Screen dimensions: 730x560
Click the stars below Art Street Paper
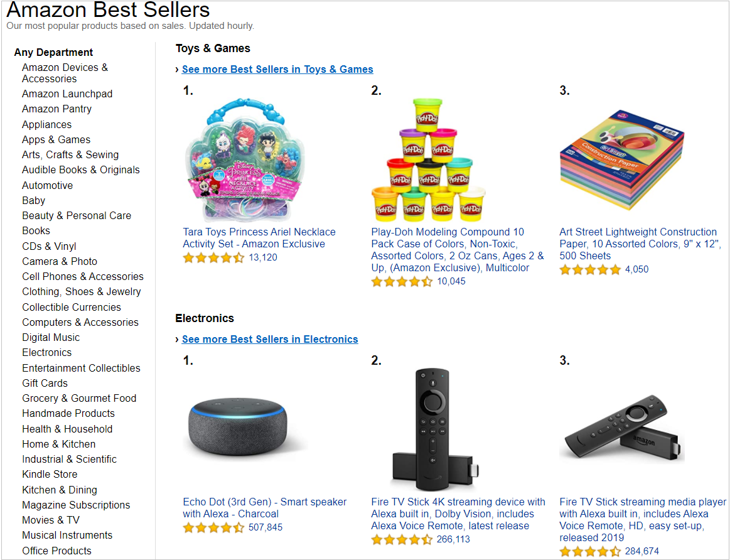(590, 269)
